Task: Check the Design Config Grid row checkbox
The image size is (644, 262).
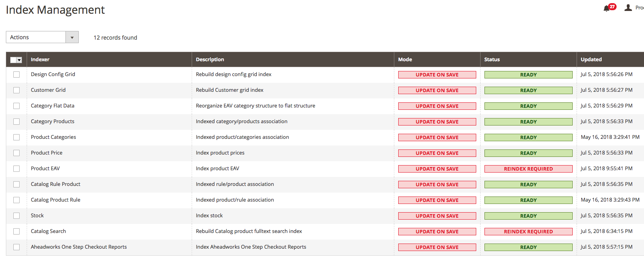Action: [x=16, y=75]
